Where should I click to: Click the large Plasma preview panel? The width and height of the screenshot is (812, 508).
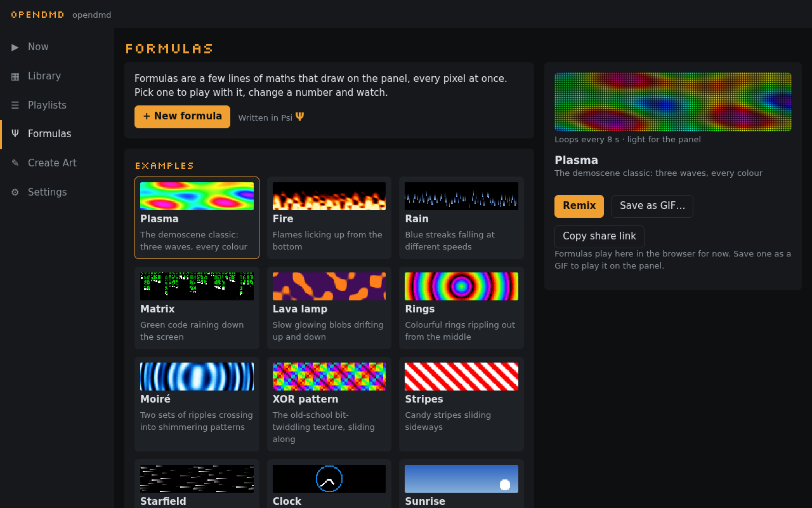[x=673, y=102]
